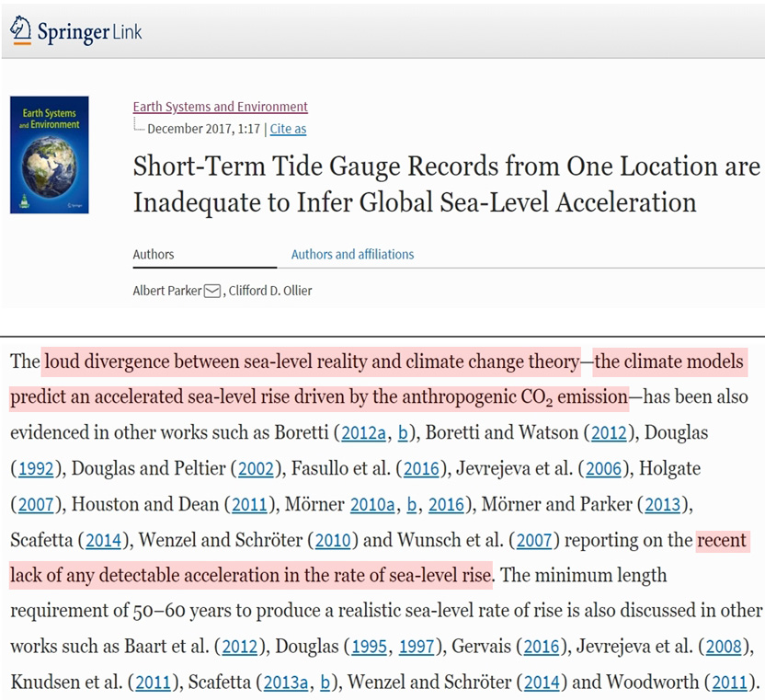Click the December 2017, 1:17 issue text
Image resolution: width=765 pixels, height=700 pixels.
coord(203,129)
